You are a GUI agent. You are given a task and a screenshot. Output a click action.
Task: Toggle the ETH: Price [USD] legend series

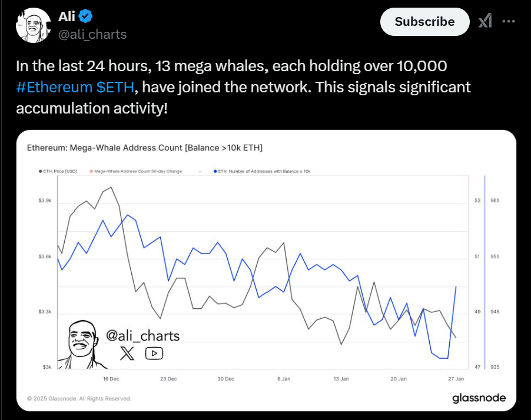coord(57,171)
